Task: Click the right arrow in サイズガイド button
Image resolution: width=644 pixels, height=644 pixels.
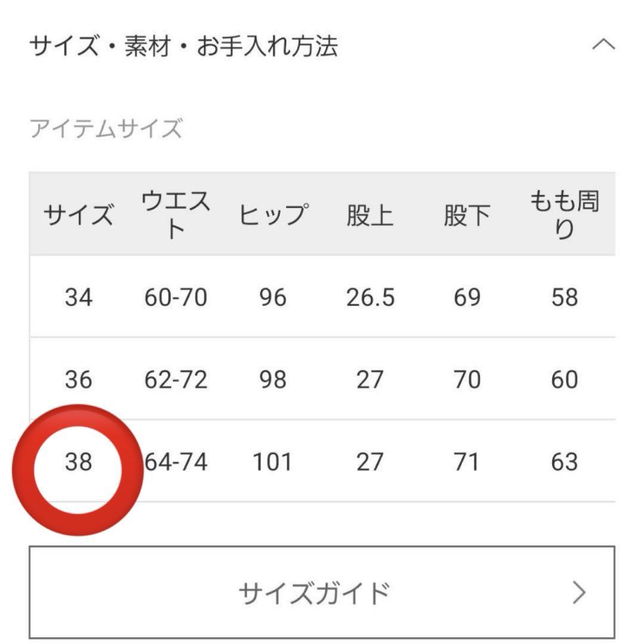Action: 579,592
